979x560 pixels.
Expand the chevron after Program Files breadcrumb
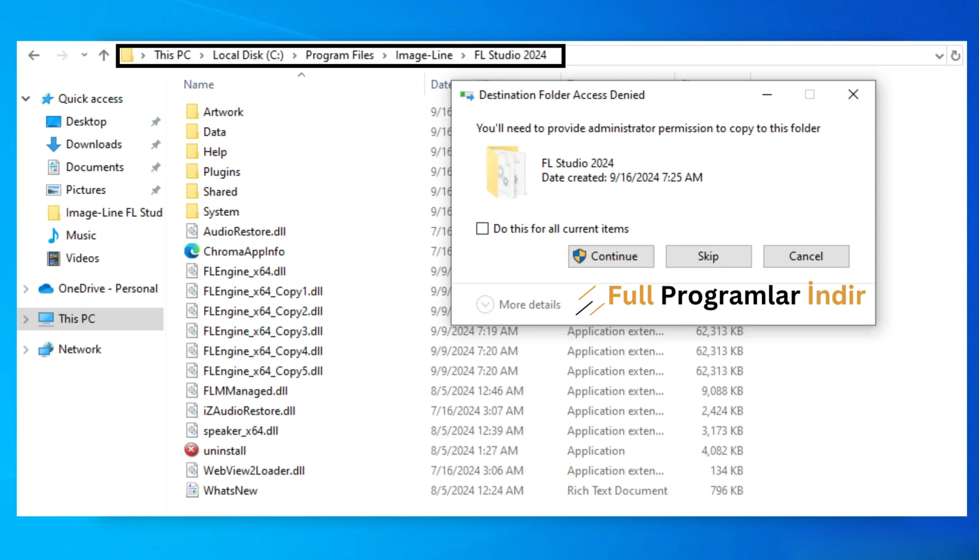pyautogui.click(x=384, y=56)
